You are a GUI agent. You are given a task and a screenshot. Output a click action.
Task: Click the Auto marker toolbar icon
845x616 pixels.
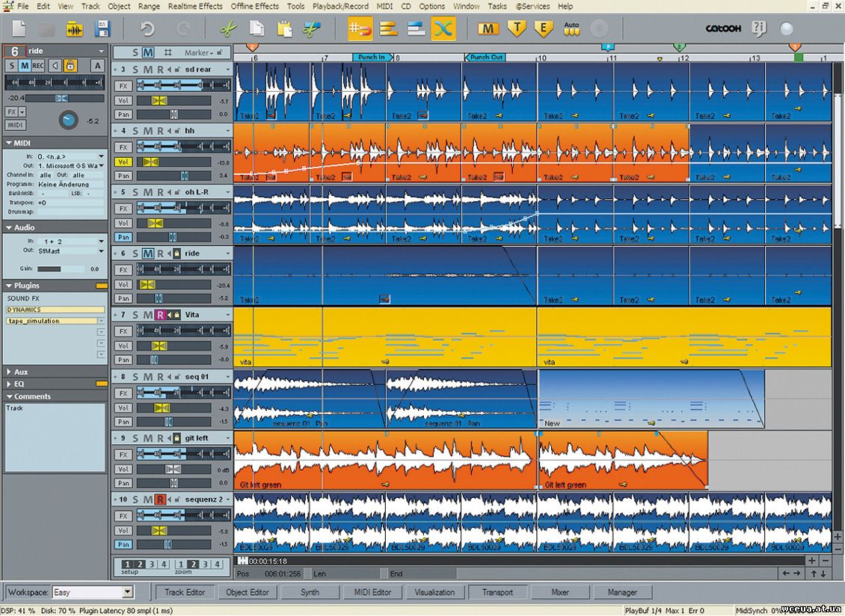point(571,29)
